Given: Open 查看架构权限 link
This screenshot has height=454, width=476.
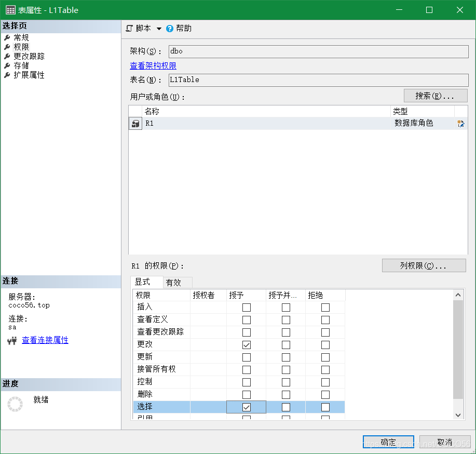Looking at the screenshot, I should coord(153,65).
